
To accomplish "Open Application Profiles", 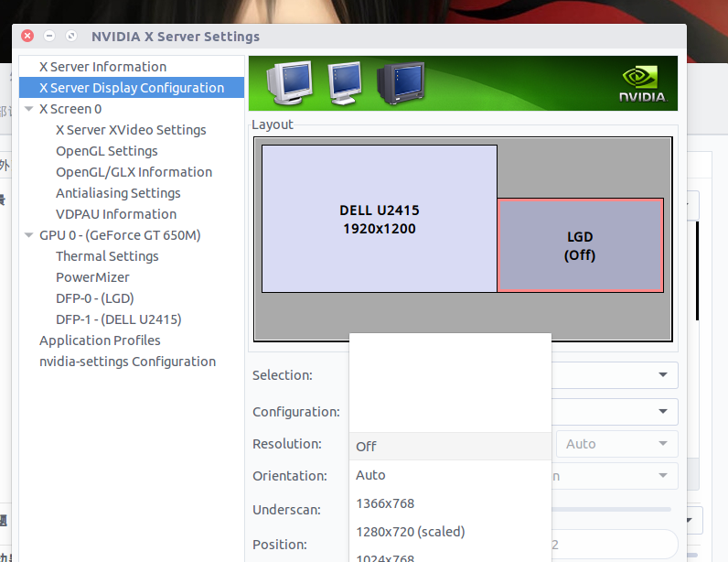I will 100,340.
